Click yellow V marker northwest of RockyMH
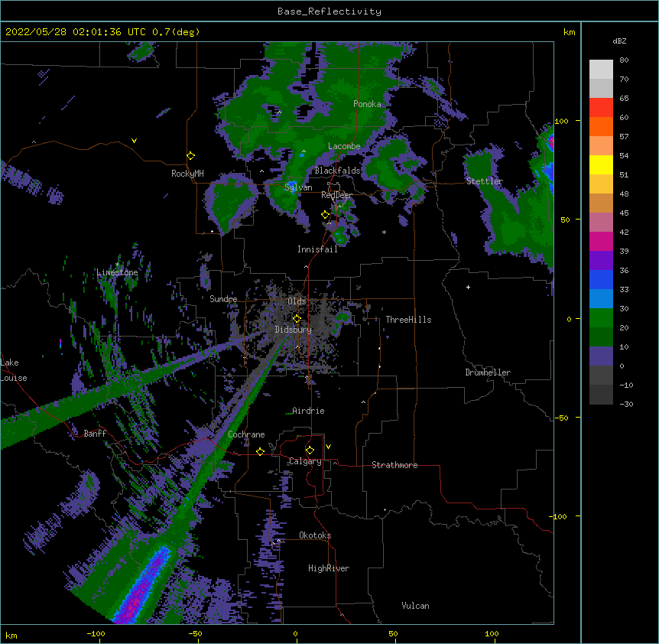The width and height of the screenshot is (659, 644). click(134, 141)
